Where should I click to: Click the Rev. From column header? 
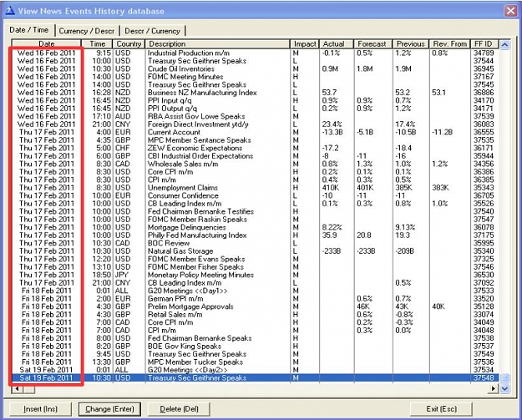(x=450, y=44)
